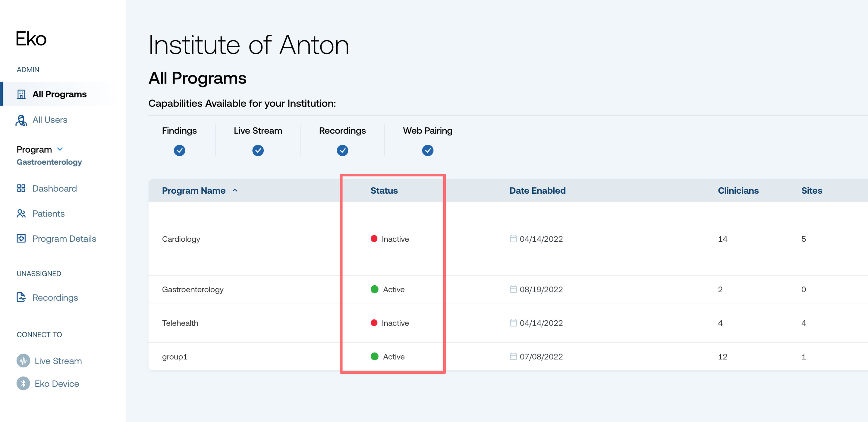The width and height of the screenshot is (868, 422).
Task: Toggle the Web Pairing capability checkmark
Action: pyautogui.click(x=427, y=151)
